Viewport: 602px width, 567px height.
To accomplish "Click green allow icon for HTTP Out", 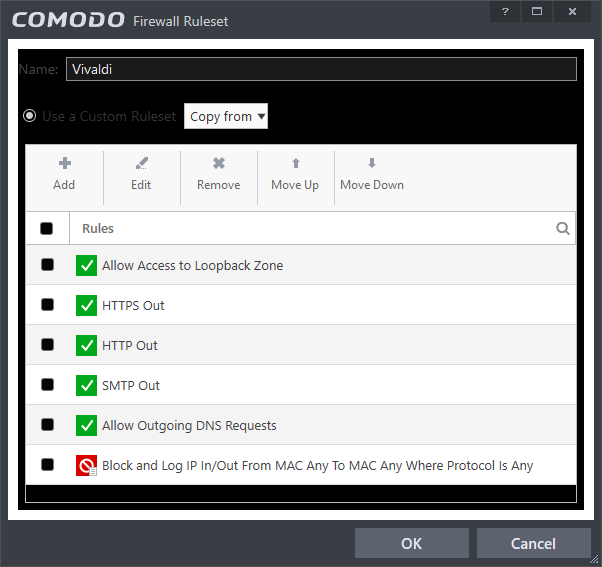I will coord(86,345).
